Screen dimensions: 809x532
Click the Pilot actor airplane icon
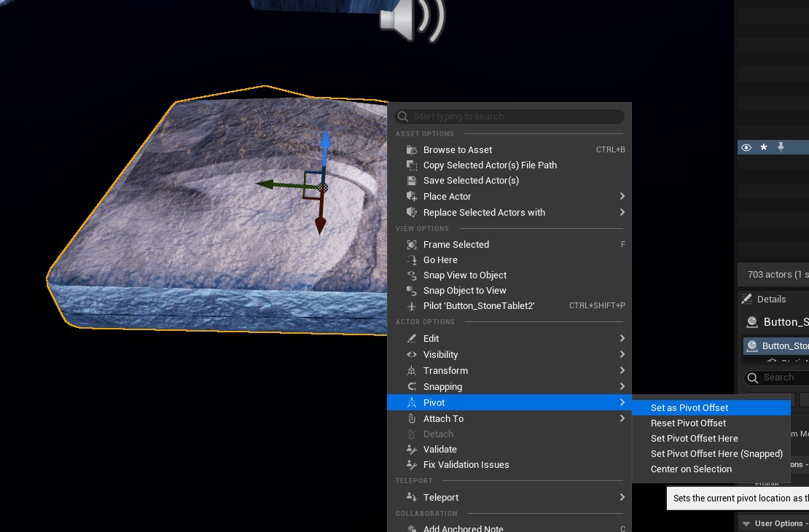[x=411, y=306]
